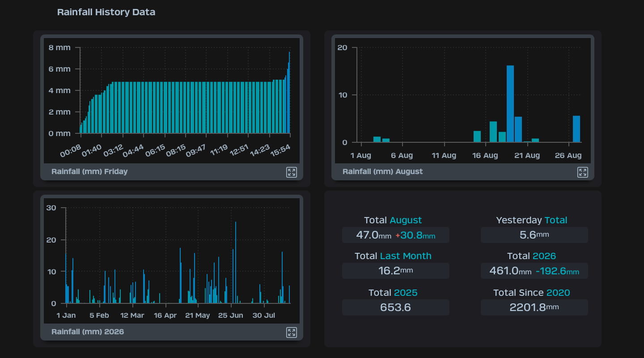Viewport: 644px width, 358px height.
Task: Click the 09:47 time label
Action: tap(196, 150)
